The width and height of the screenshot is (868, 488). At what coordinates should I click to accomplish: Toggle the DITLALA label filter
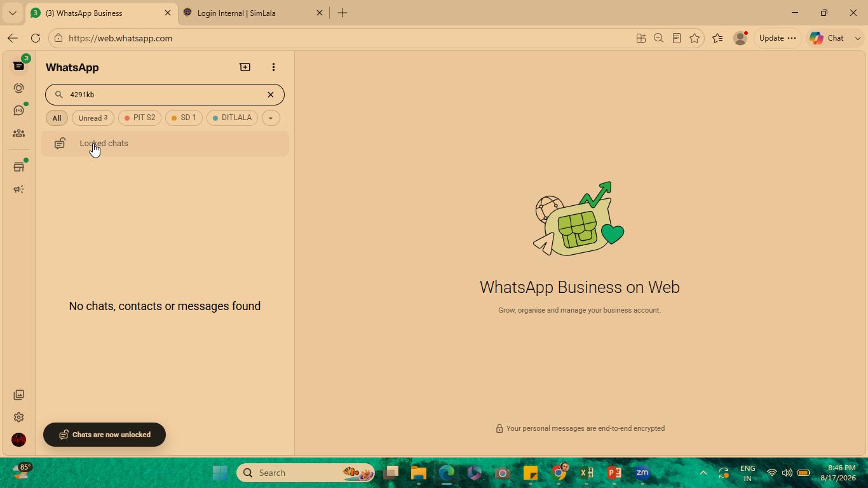(232, 118)
